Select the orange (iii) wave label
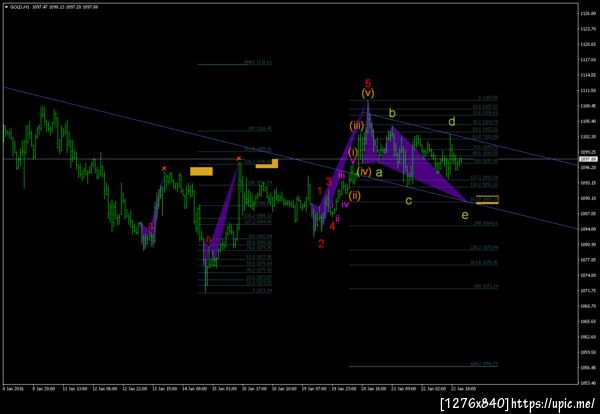This screenshot has height=414, width=600. 356,126
